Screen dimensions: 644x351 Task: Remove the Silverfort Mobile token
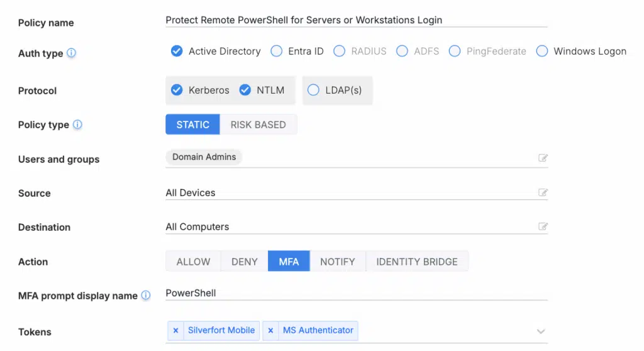coord(175,330)
